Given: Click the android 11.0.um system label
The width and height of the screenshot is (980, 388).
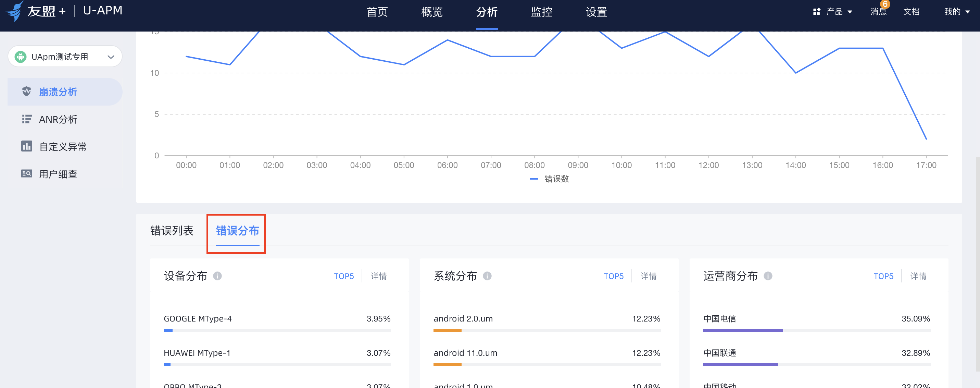Looking at the screenshot, I should coord(465,353).
